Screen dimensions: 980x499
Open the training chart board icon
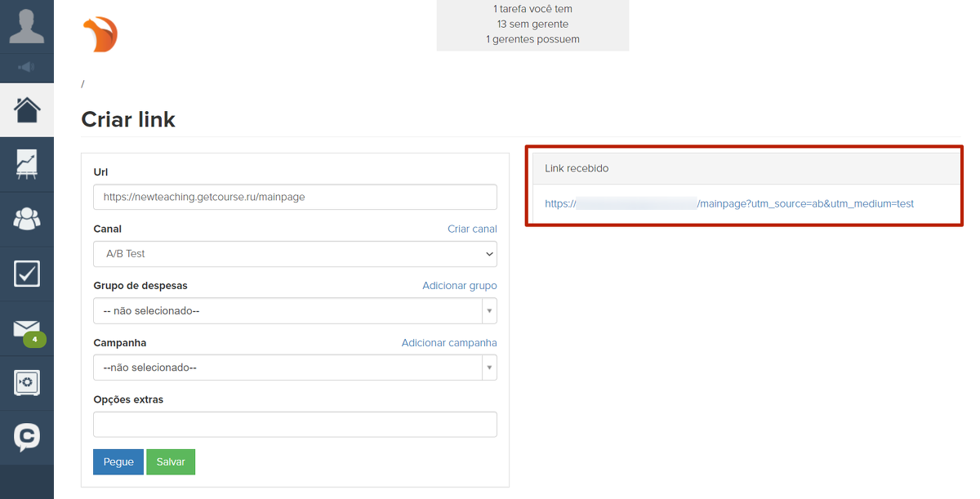(26, 164)
